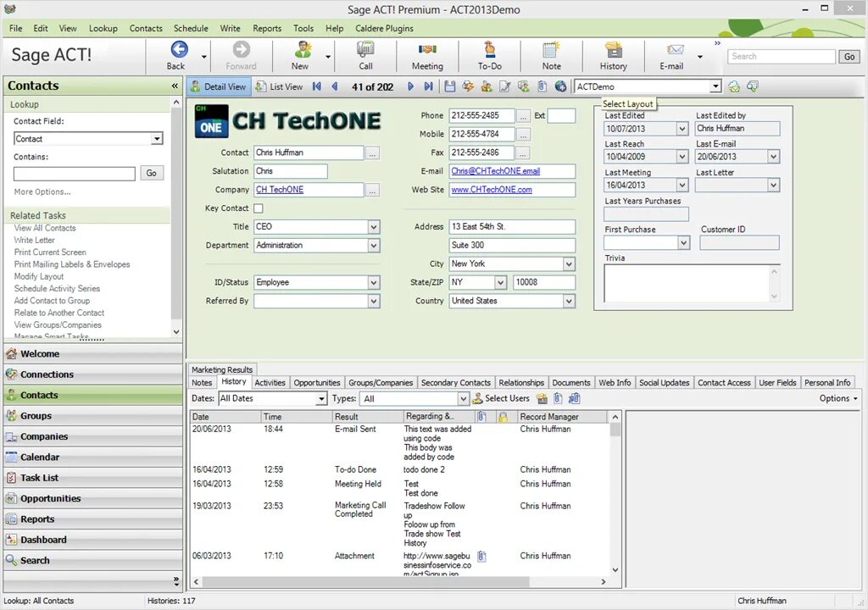The image size is (868, 610).
Task: Click the lock column header icon
Action: tap(503, 417)
